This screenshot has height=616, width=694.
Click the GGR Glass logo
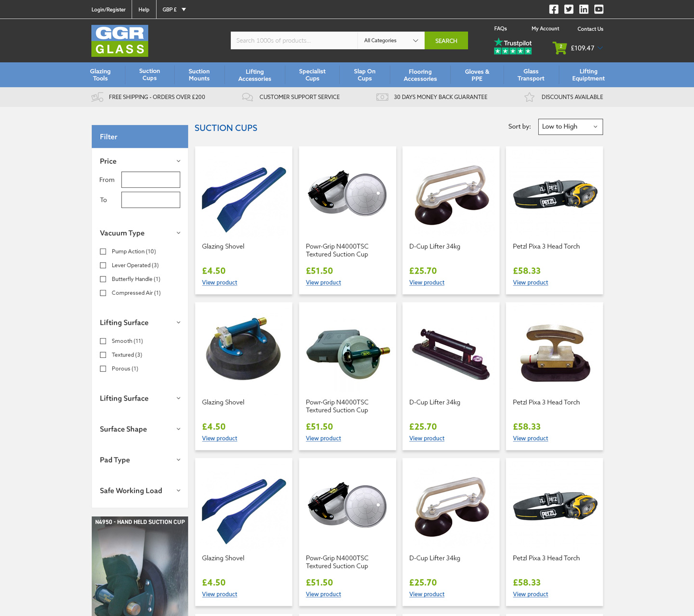[x=120, y=41]
